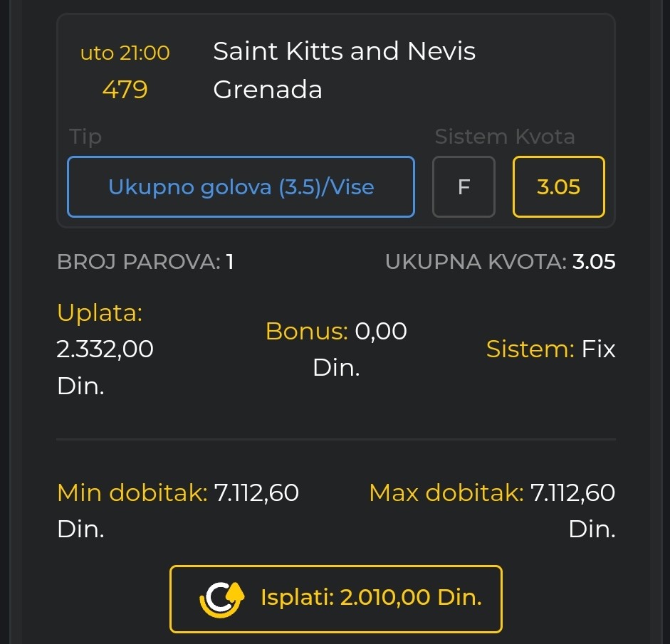670x644 pixels.
Task: Tap the match card for Saint Kitts vs Grenada
Action: pyautogui.click(x=336, y=121)
